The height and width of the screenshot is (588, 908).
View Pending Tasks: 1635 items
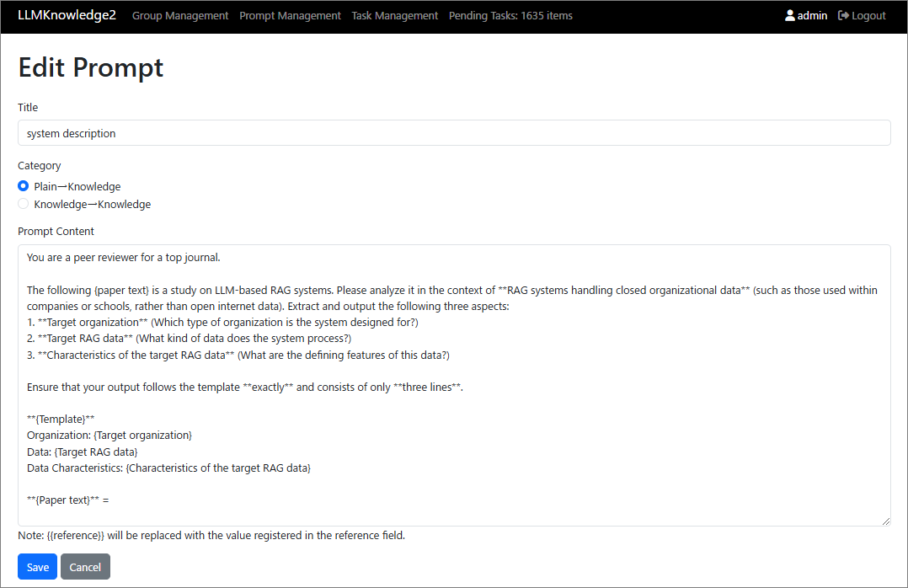pyautogui.click(x=510, y=16)
